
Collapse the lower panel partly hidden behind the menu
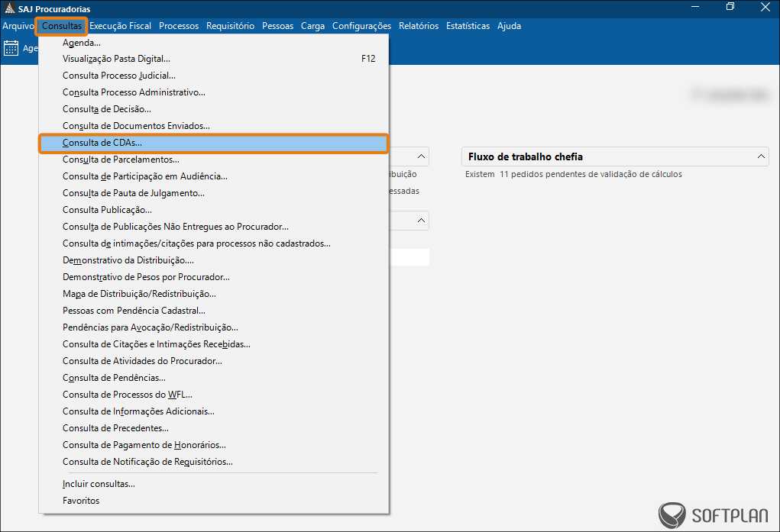(421, 221)
